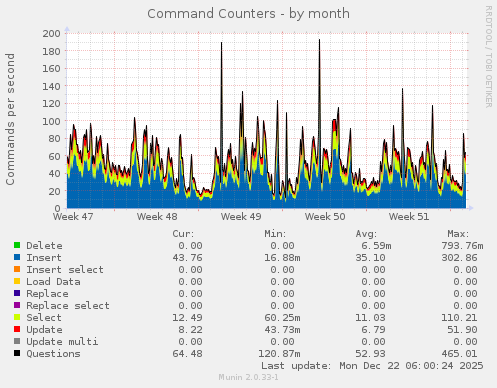Click the 'Delete' legend label

(x=44, y=246)
